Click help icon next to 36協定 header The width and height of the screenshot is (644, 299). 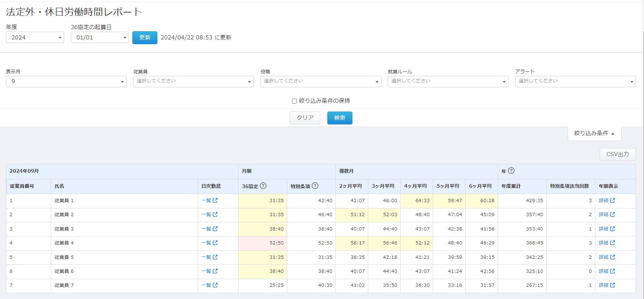263,186
